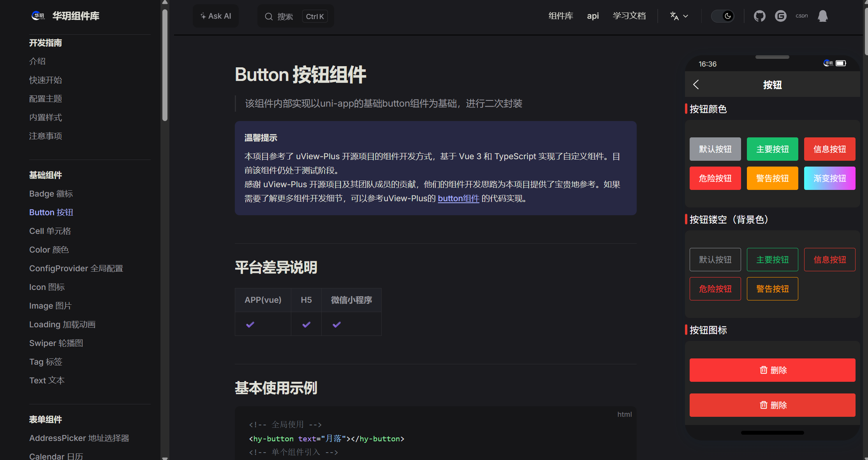Toggle dark mode appearance switch

pyautogui.click(x=722, y=16)
